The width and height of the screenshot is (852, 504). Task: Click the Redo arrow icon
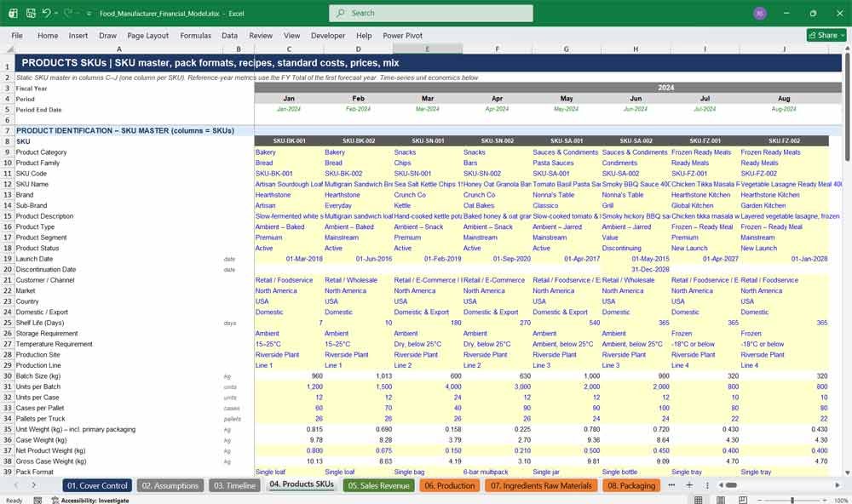pyautogui.click(x=68, y=13)
